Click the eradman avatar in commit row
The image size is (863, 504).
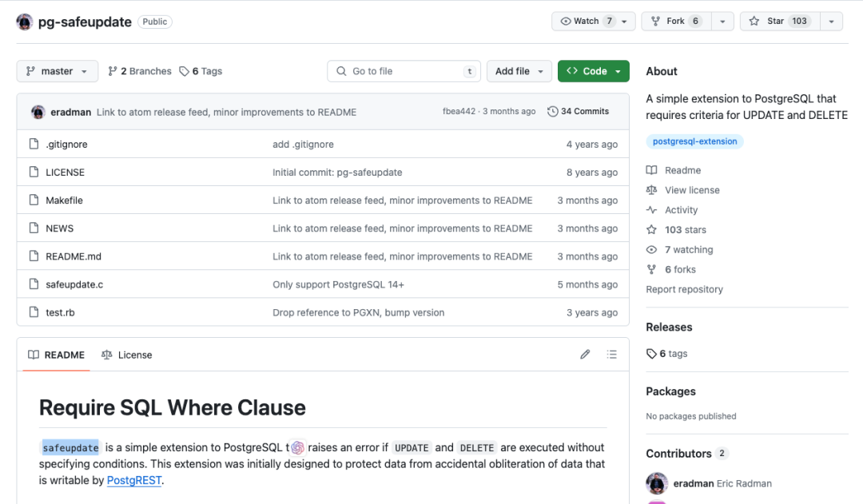pos(38,112)
